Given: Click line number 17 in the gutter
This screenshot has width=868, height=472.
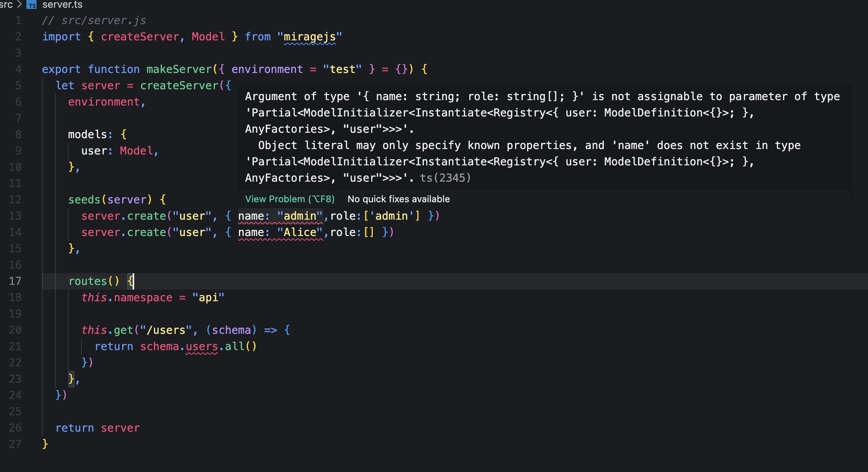Looking at the screenshot, I should [15, 281].
